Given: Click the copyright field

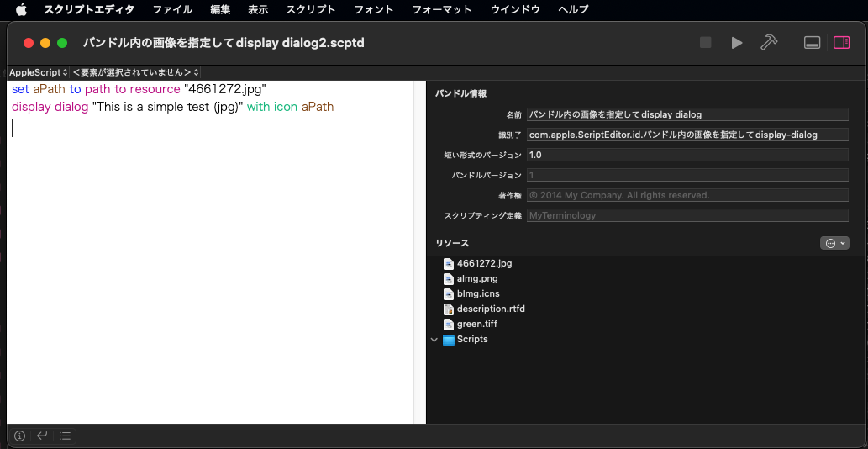Looking at the screenshot, I should 687,195.
